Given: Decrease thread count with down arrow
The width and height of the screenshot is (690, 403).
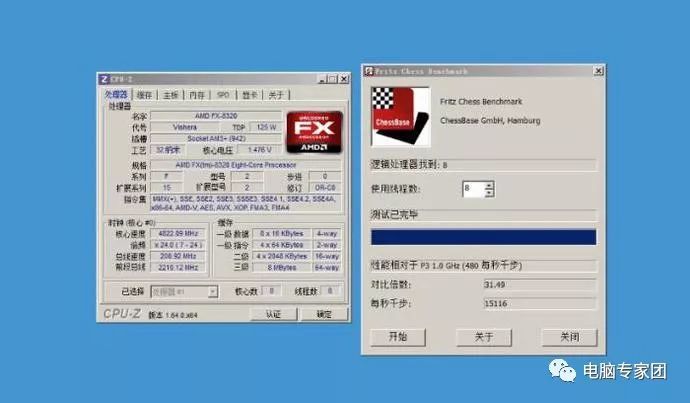Looking at the screenshot, I should pos(489,193).
